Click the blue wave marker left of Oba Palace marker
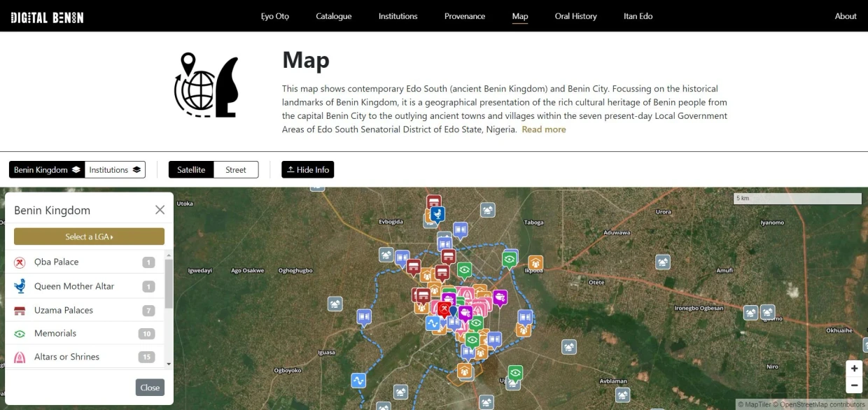This screenshot has height=410, width=868. (433, 323)
